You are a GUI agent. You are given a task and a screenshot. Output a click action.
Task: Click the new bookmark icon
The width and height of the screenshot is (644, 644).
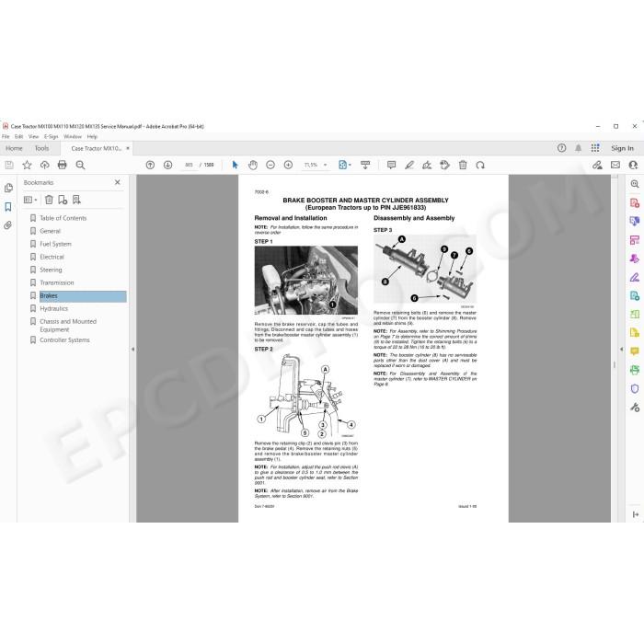63,200
